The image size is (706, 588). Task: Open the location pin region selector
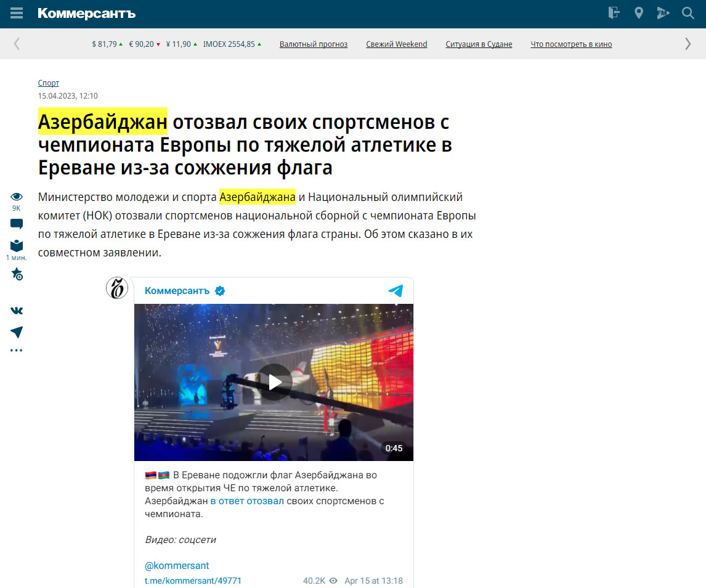coord(639,13)
